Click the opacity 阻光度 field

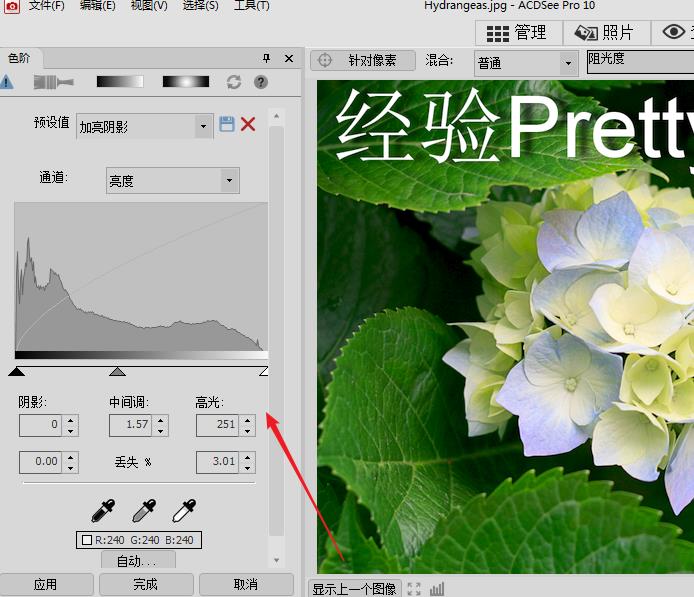tap(640, 62)
